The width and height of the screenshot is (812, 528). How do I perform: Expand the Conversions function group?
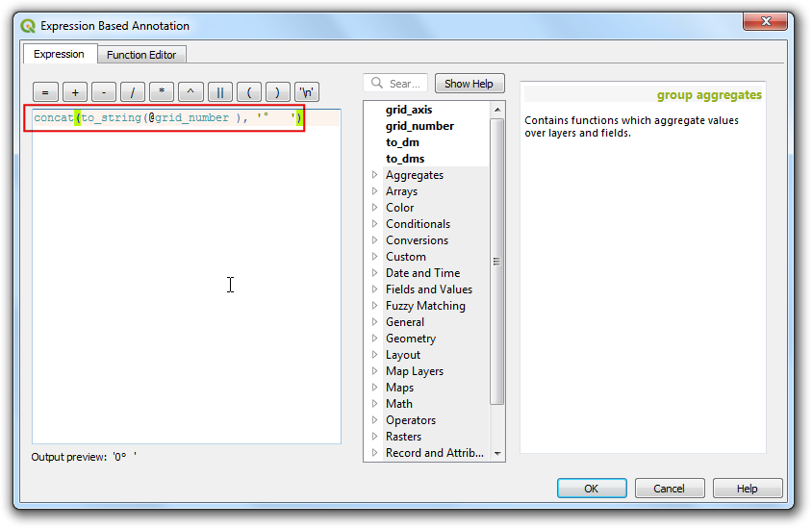coord(374,240)
